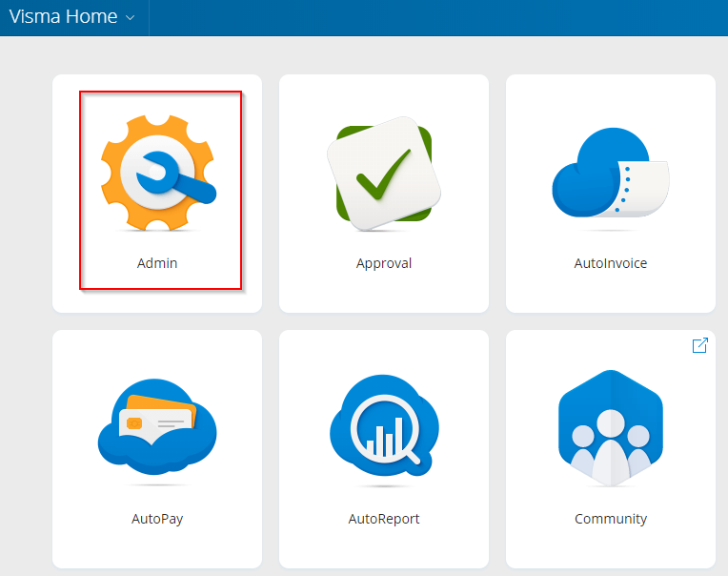Launch the AutoPay cloud card icon
Image resolution: width=728 pixels, height=576 pixels.
tap(157, 428)
